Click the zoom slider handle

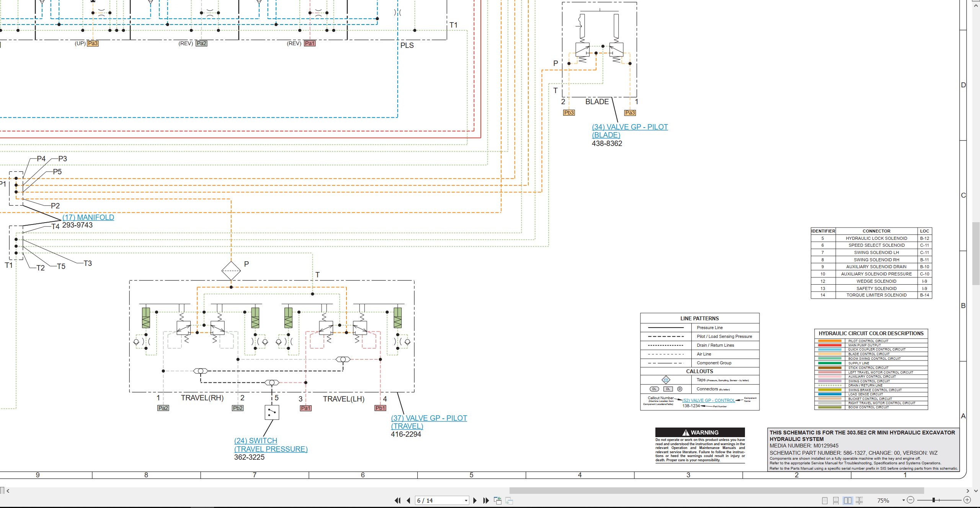(934, 500)
